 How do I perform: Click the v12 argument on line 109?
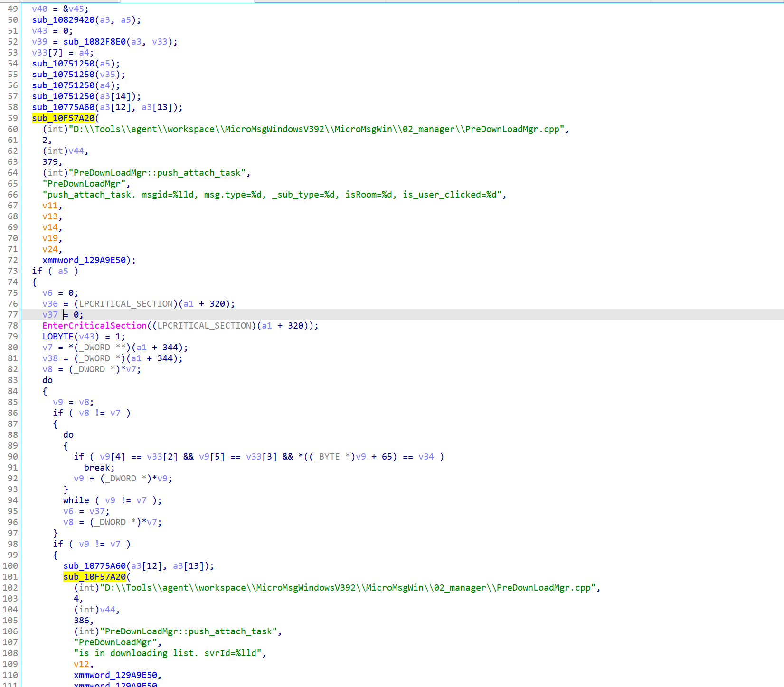(x=81, y=664)
